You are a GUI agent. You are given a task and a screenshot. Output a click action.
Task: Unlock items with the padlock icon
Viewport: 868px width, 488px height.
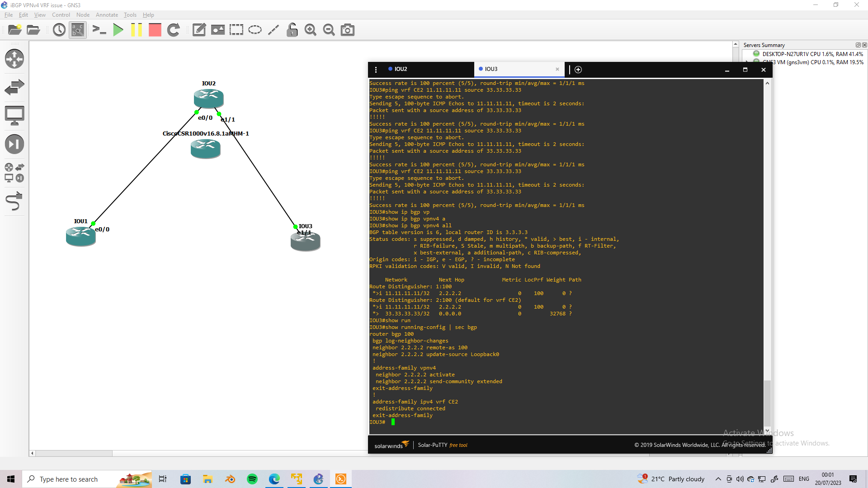pos(292,30)
